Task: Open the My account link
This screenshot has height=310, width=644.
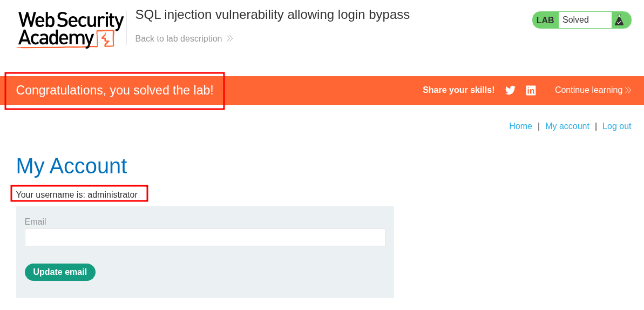Action: click(567, 126)
